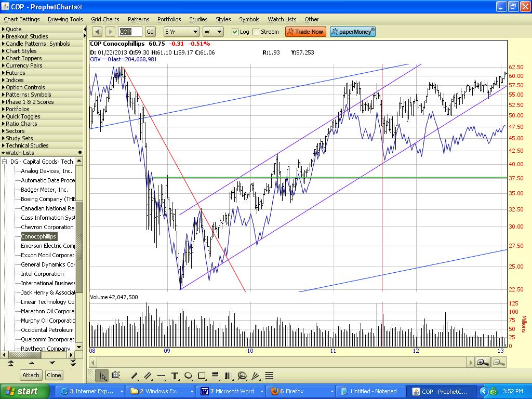Open the 5 Yr timeframe dropdown

[x=181, y=32]
